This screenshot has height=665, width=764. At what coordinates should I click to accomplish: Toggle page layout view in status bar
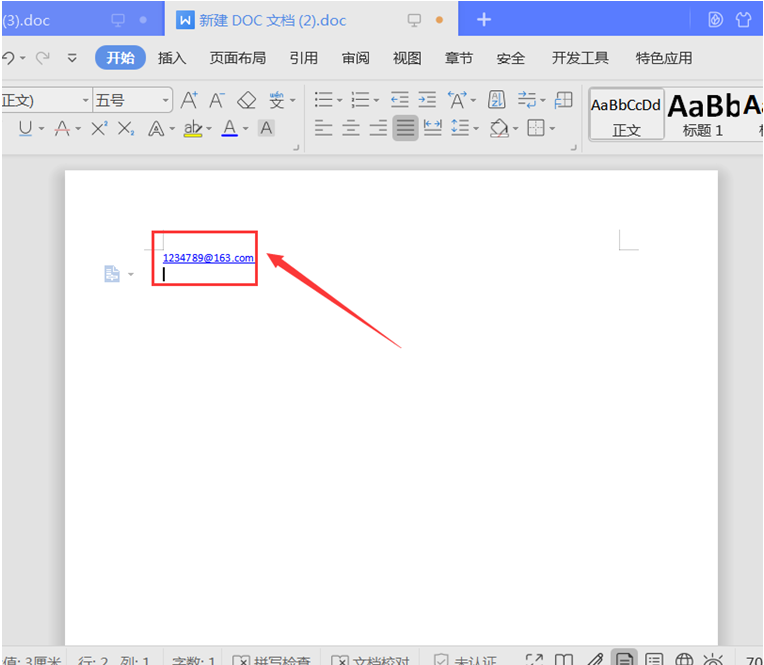(624, 658)
